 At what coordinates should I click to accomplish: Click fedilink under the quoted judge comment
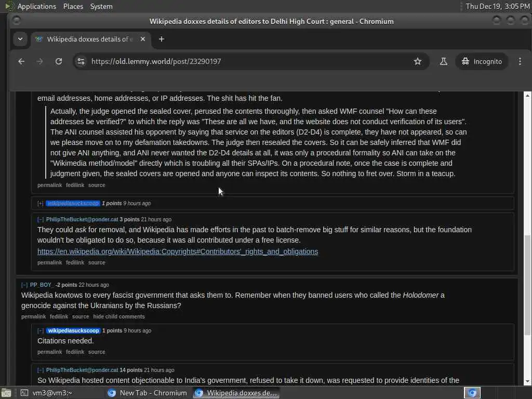point(75,185)
